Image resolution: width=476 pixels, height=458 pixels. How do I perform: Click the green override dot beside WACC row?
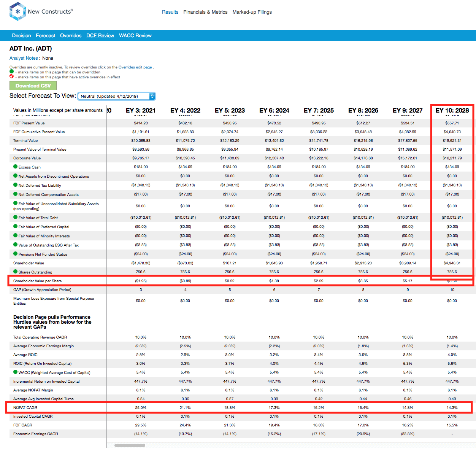point(16,372)
